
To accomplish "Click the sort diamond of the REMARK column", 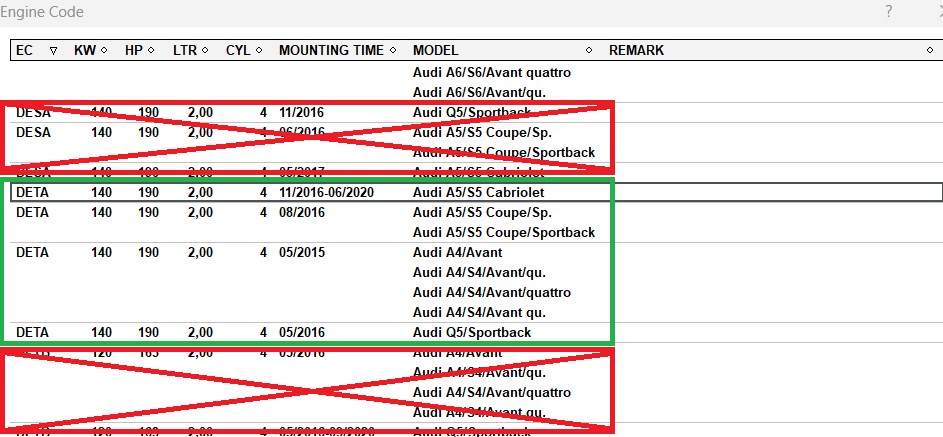I will coord(930,51).
